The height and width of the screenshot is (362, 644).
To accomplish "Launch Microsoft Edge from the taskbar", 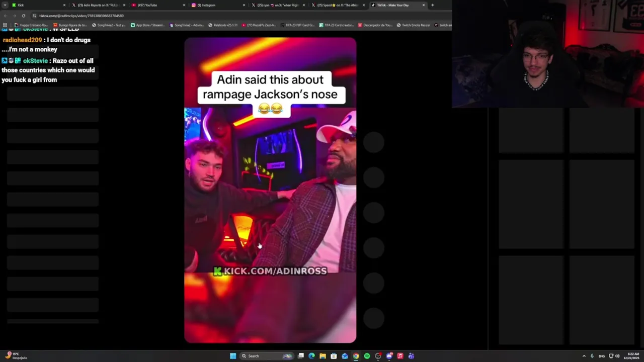I will click(312, 356).
